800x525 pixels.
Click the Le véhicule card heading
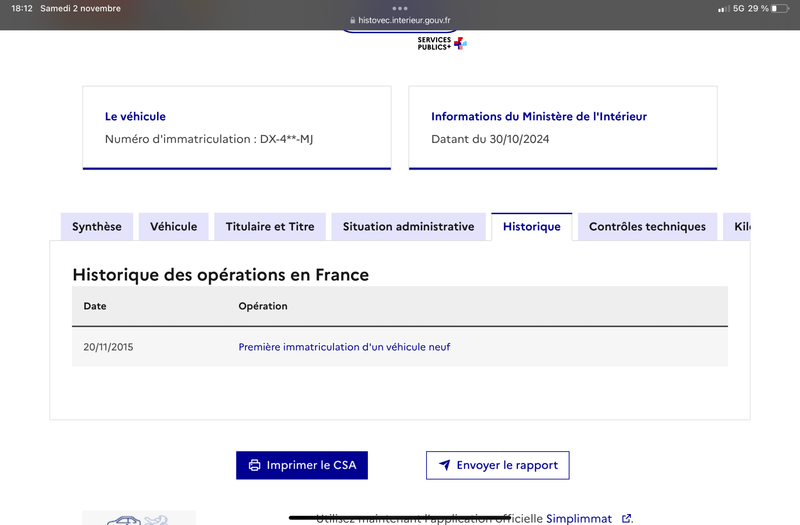[135, 116]
